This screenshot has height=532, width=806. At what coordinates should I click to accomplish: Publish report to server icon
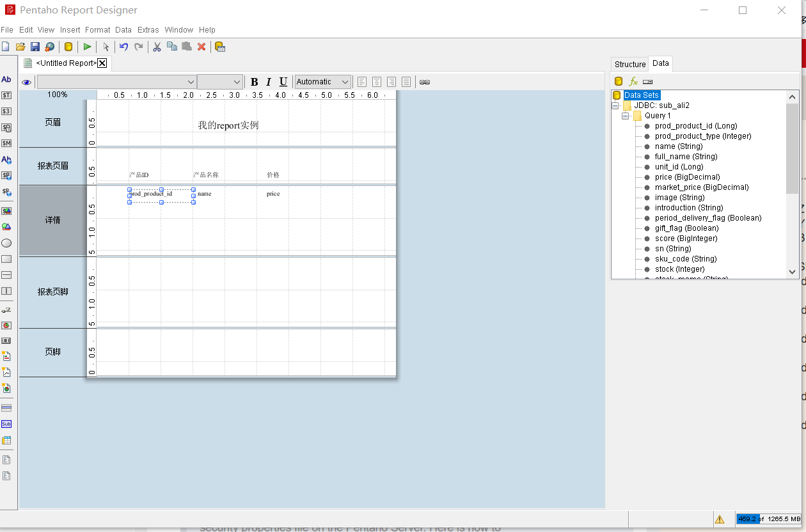(49, 47)
